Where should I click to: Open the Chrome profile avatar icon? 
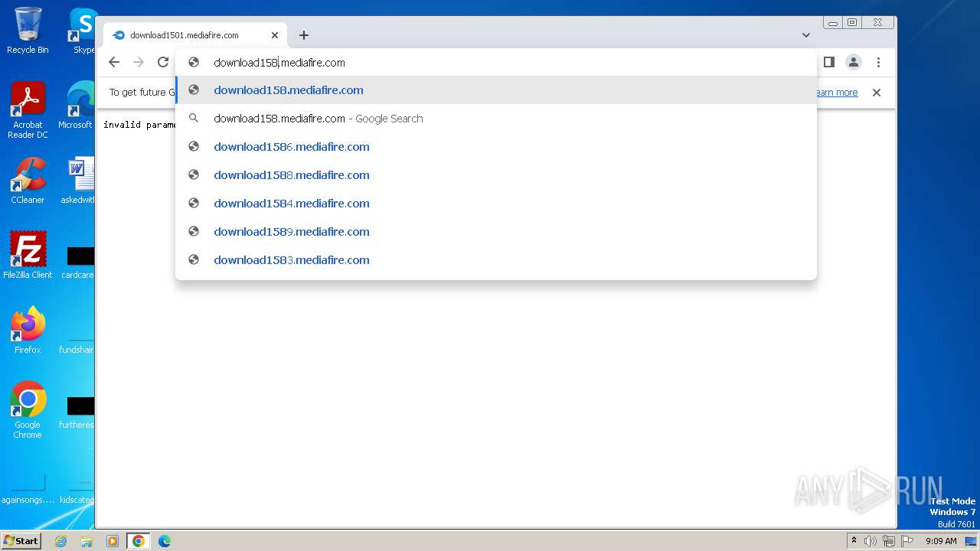854,62
